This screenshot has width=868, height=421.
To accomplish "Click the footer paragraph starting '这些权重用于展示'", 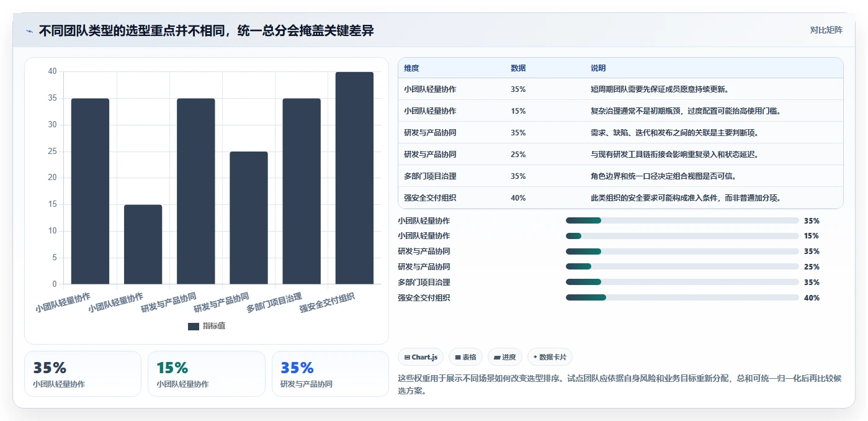I will click(x=619, y=384).
